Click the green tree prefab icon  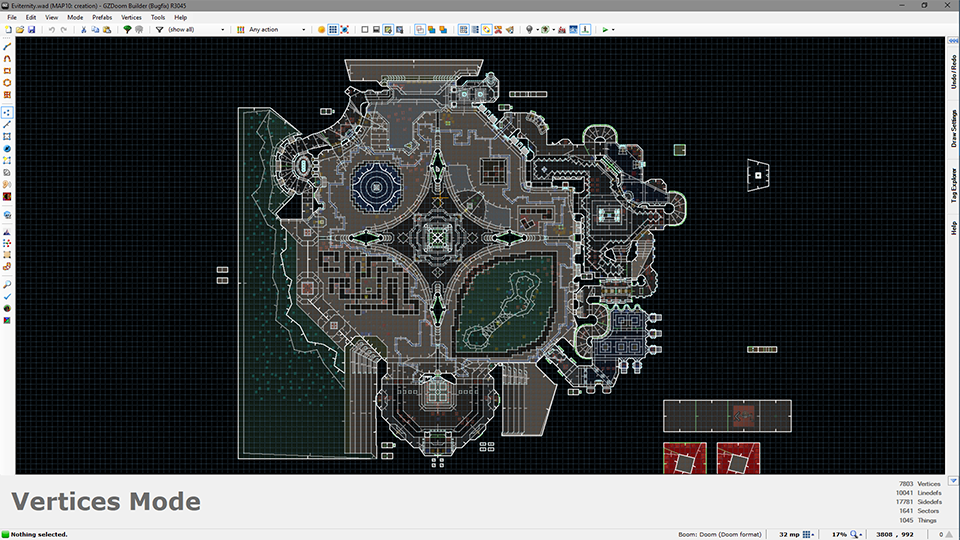127,29
